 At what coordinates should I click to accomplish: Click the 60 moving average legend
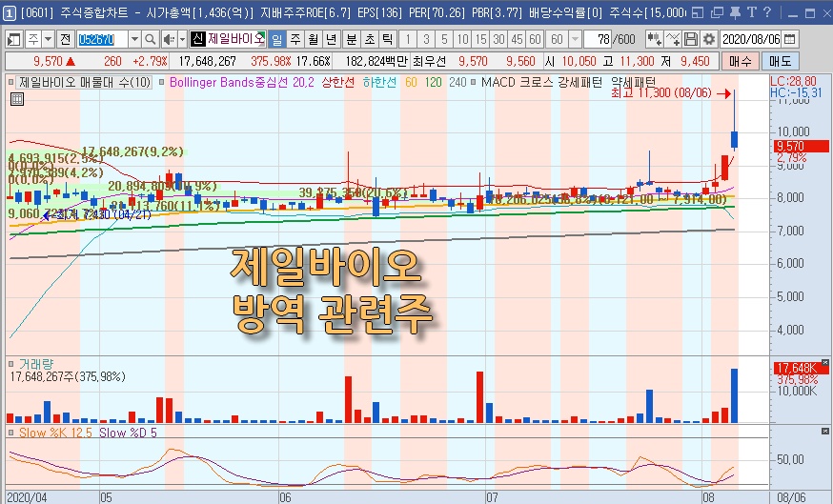411,82
